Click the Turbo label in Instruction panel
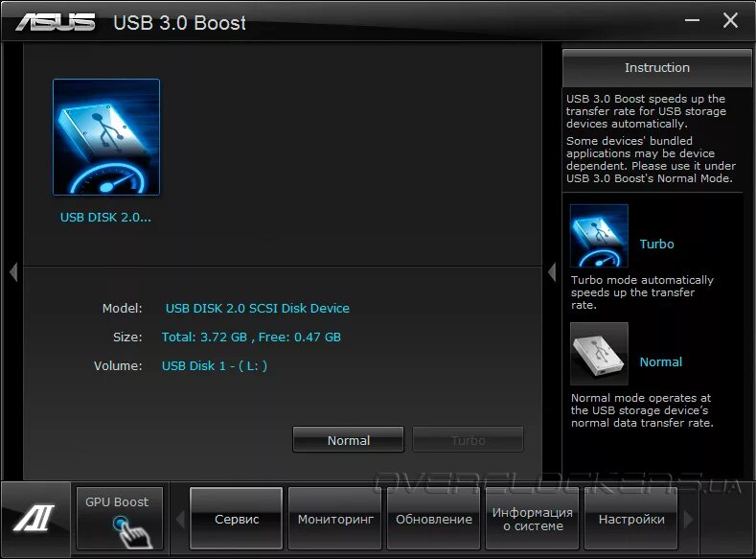Viewport: 756px width, 559px height. point(656,245)
